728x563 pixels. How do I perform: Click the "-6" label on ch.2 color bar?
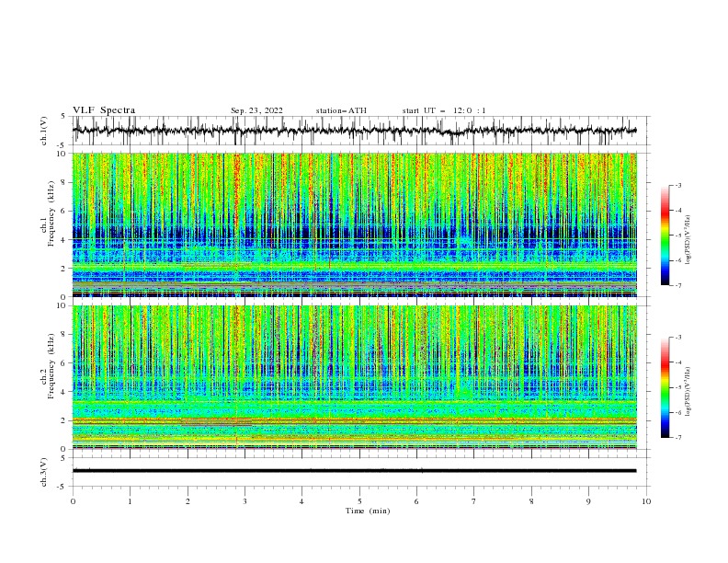[678, 412]
